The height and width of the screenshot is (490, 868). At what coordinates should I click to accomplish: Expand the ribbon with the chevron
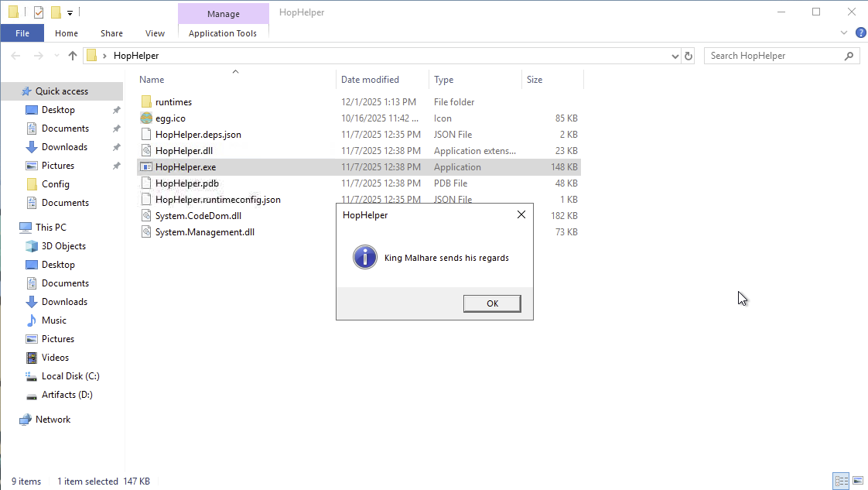[844, 33]
